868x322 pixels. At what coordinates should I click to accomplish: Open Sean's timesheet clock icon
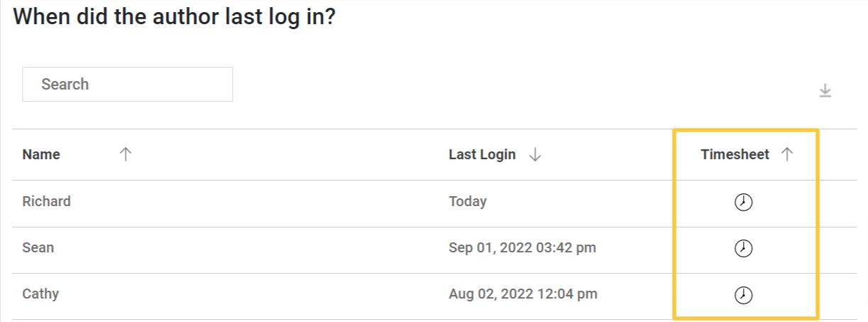(743, 249)
